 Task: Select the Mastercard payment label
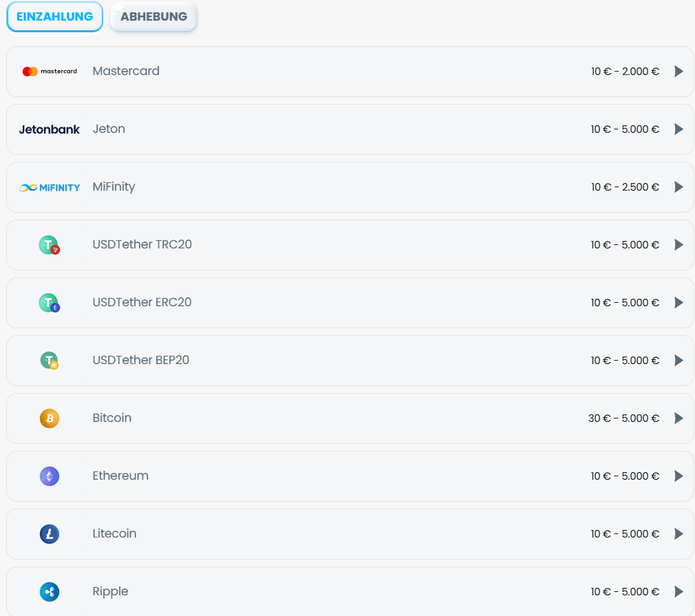click(126, 71)
